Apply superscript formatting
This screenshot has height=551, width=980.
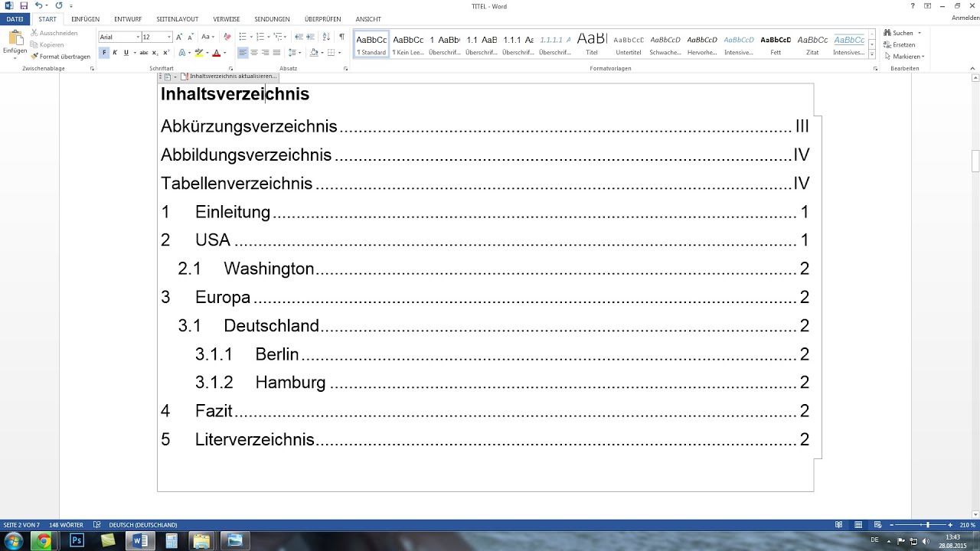point(165,53)
